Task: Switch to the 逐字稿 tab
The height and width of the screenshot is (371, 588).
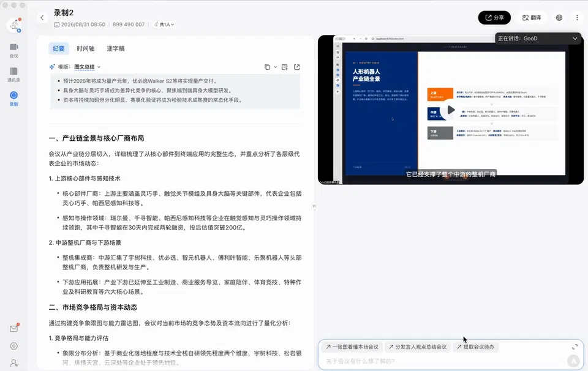Action: click(x=116, y=48)
